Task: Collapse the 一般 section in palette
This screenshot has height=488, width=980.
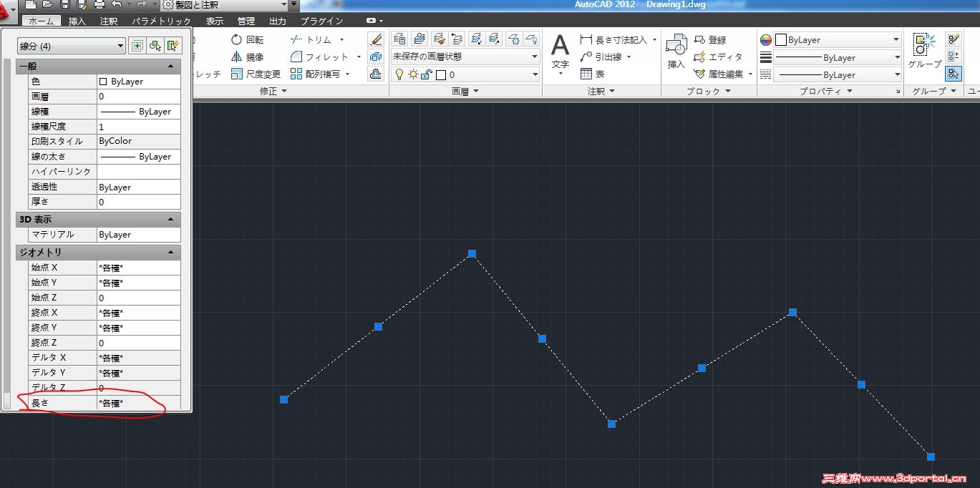Action: [x=170, y=66]
